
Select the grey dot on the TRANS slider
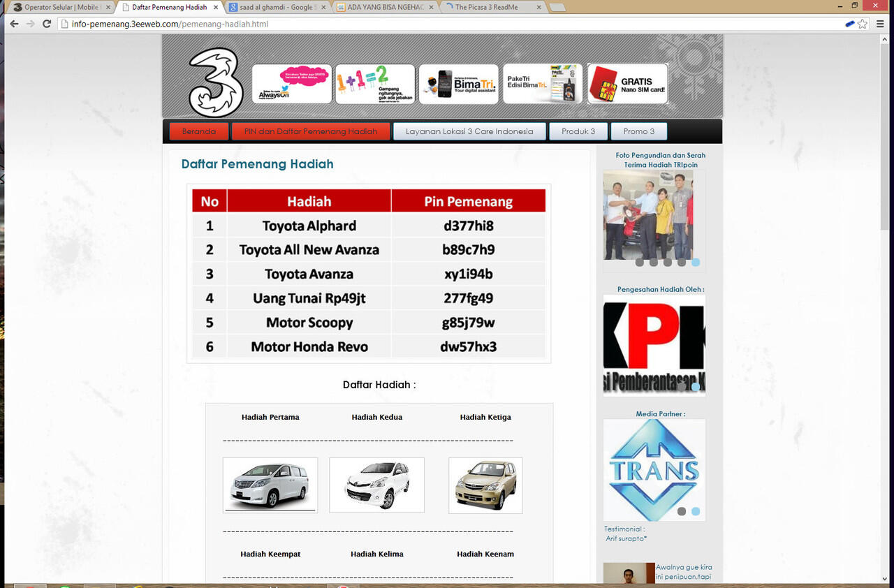coord(682,511)
